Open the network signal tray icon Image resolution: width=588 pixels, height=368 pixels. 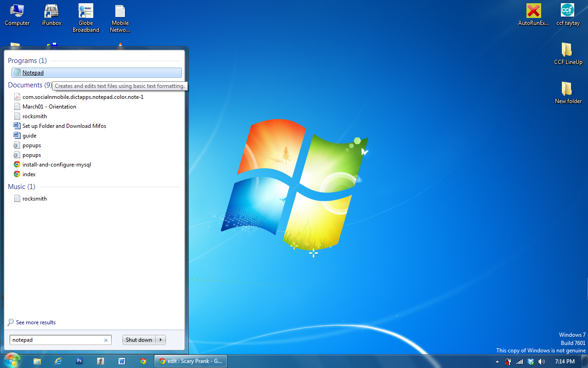point(520,362)
